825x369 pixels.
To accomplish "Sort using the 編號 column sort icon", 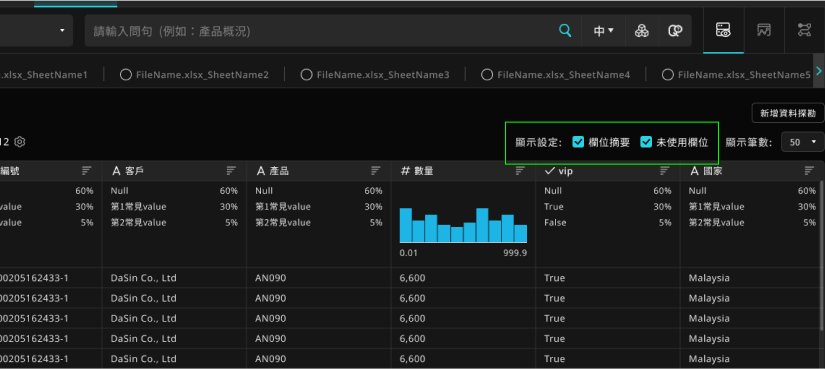I will 87,171.
